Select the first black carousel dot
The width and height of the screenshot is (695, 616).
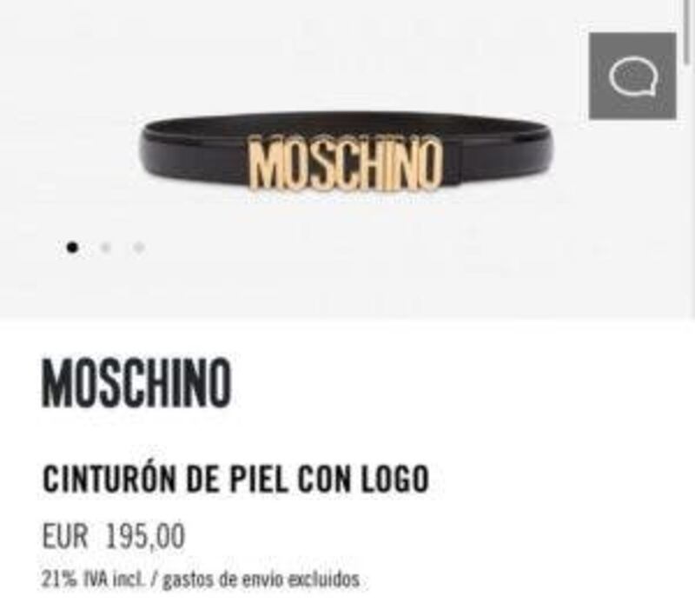coord(73,247)
